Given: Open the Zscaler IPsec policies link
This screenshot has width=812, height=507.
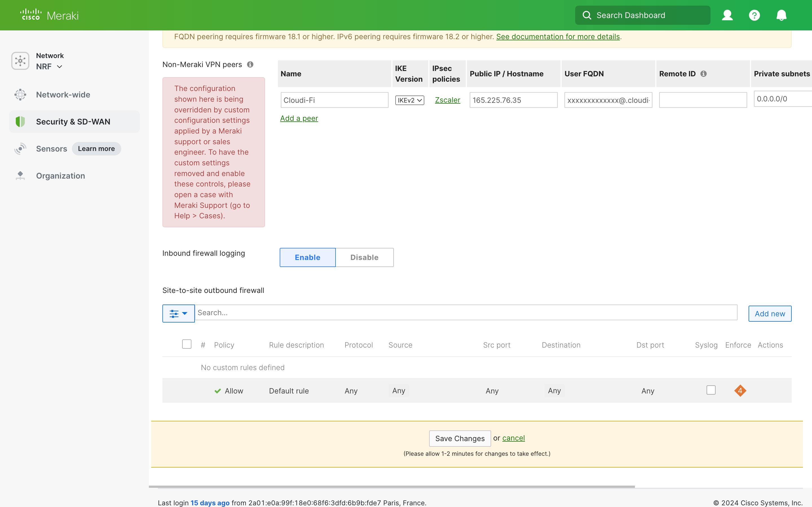Looking at the screenshot, I should 447,100.
